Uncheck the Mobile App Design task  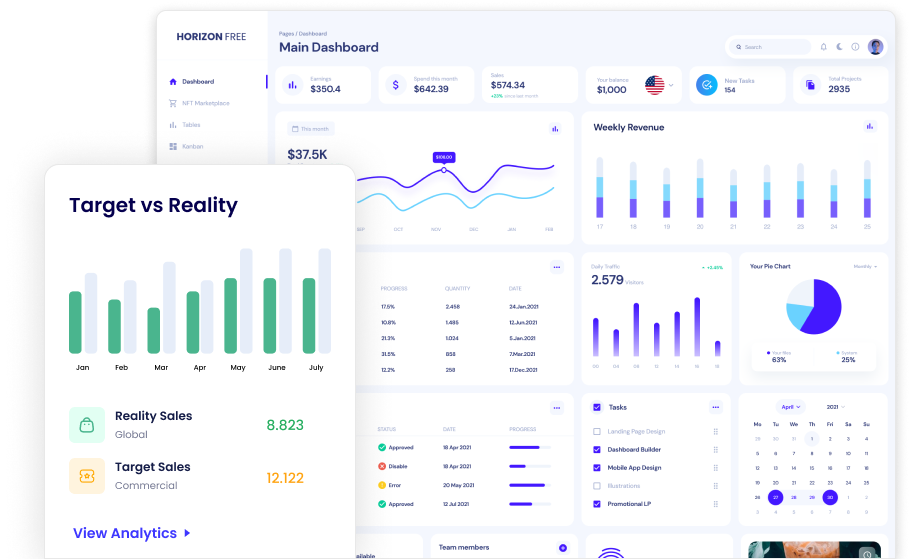pos(597,468)
